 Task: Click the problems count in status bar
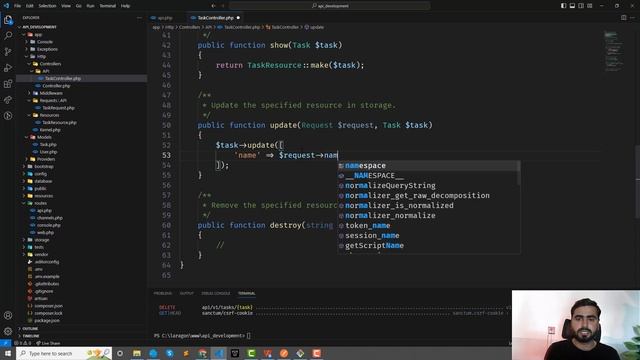[x=22, y=343]
